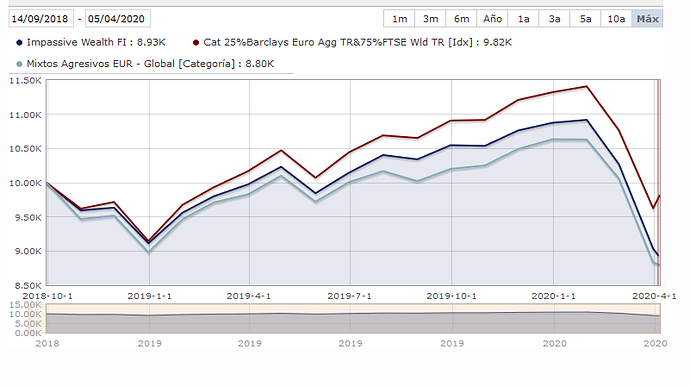Screen dimensions: 690x387
Task: Select the Máx range button
Action: [647, 19]
